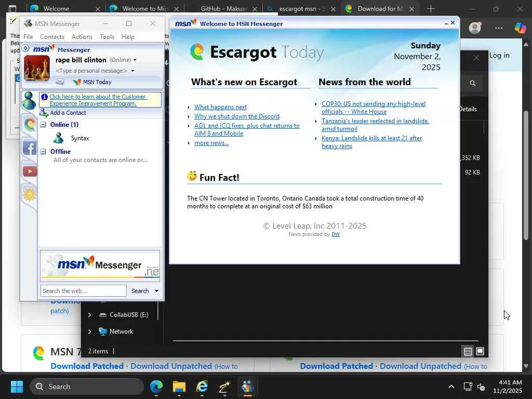Open Tanzania's leader reelected headline link
Viewport: 532px width, 399px height.
pyautogui.click(x=375, y=125)
